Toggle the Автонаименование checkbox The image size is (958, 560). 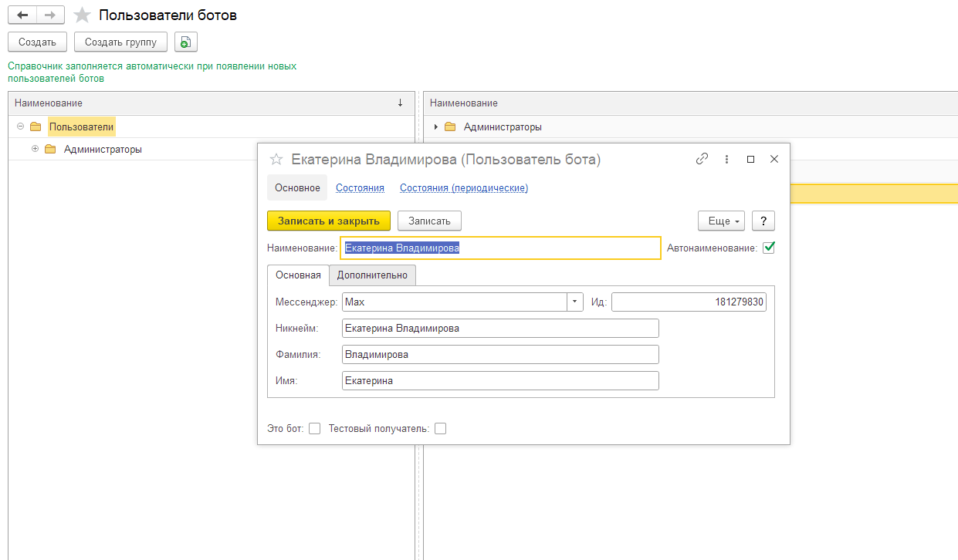pos(769,248)
